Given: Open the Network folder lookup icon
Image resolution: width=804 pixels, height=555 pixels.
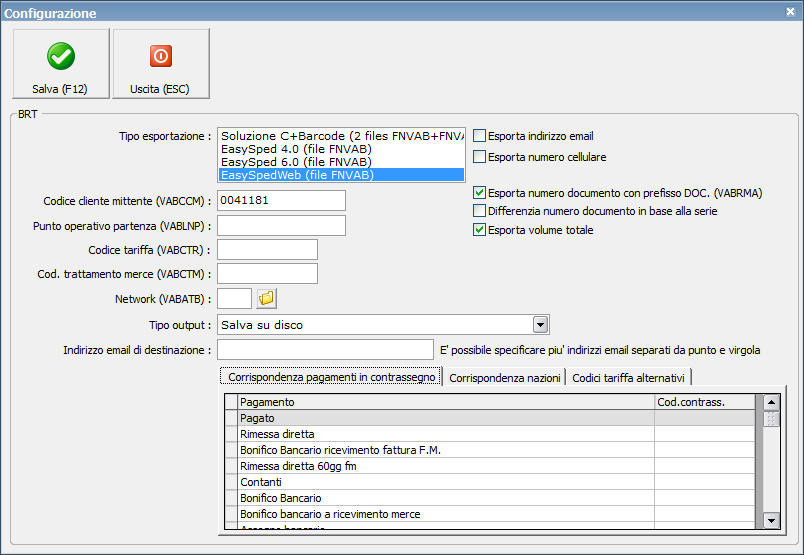Looking at the screenshot, I should (267, 298).
